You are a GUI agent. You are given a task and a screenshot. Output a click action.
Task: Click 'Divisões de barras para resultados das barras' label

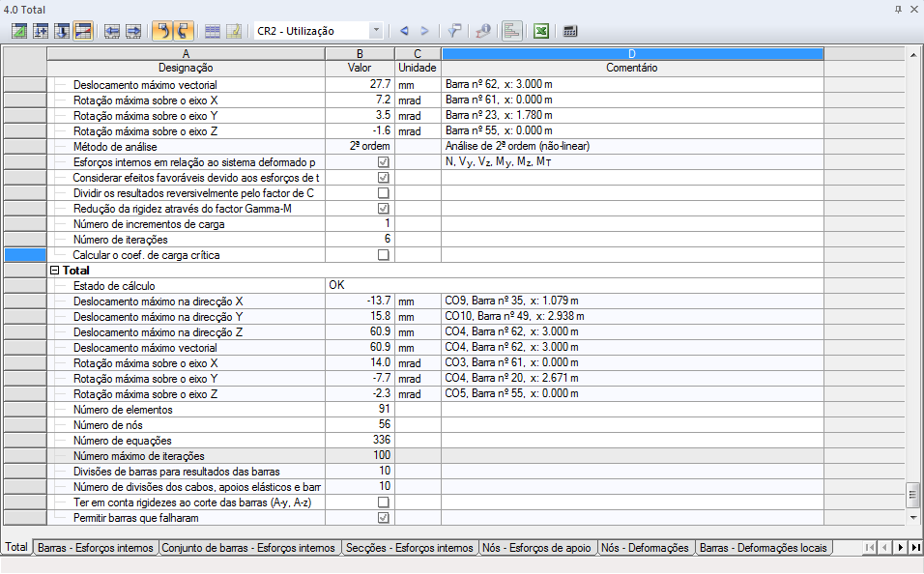click(177, 472)
